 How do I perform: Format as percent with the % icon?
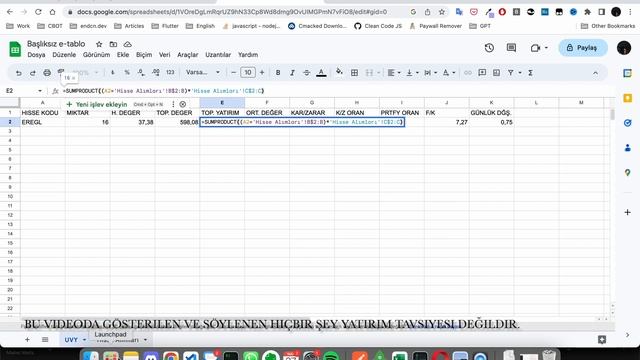tap(127, 73)
